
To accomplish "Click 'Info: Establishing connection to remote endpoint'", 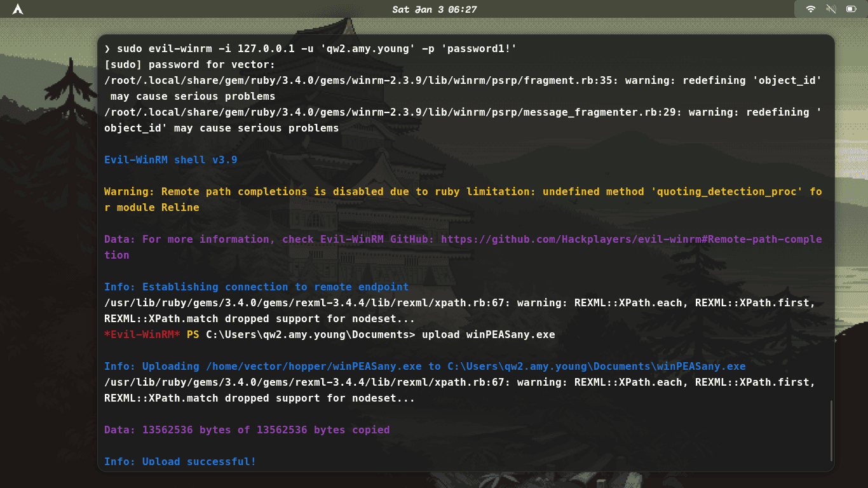I will 257,287.
